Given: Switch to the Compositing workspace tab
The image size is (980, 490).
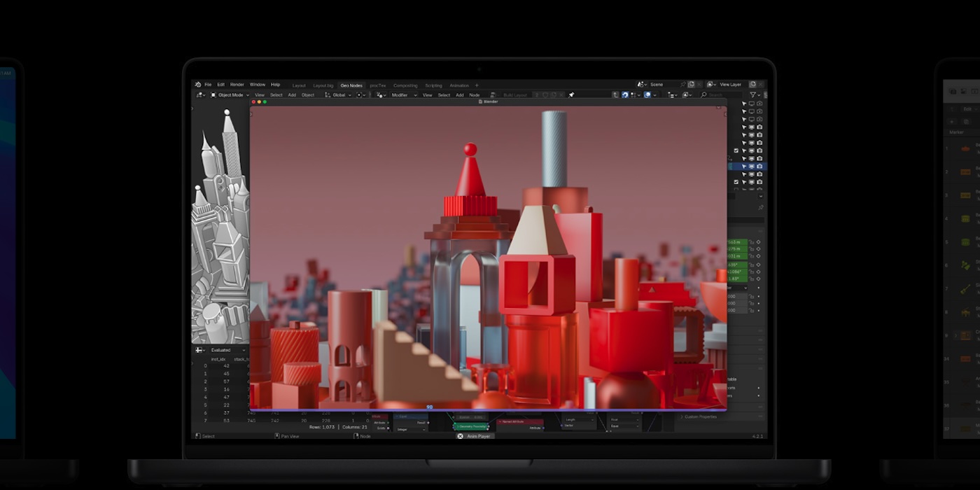Looking at the screenshot, I should pos(405,85).
